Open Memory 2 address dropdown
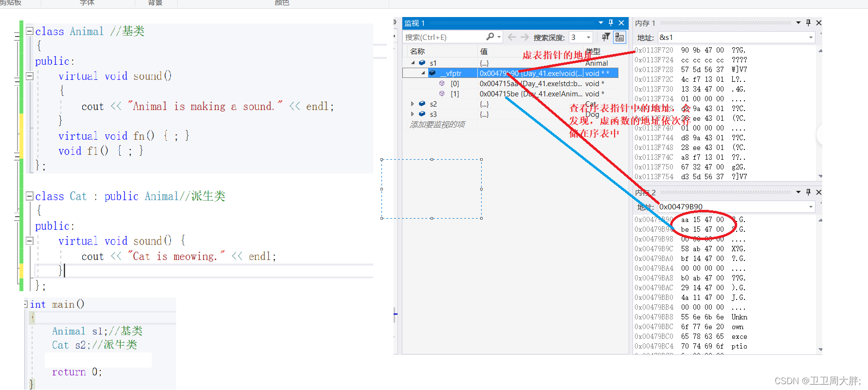Viewport: 868px width, 390px height. click(x=811, y=207)
